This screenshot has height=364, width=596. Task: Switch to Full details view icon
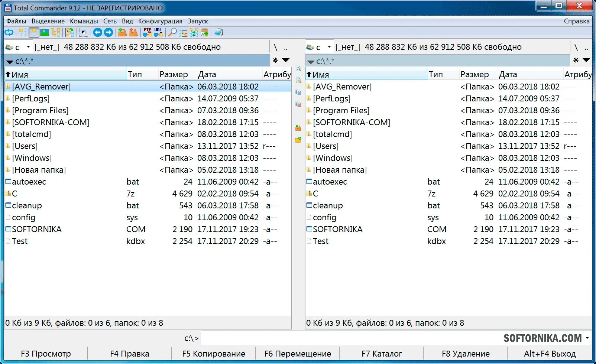point(34,33)
